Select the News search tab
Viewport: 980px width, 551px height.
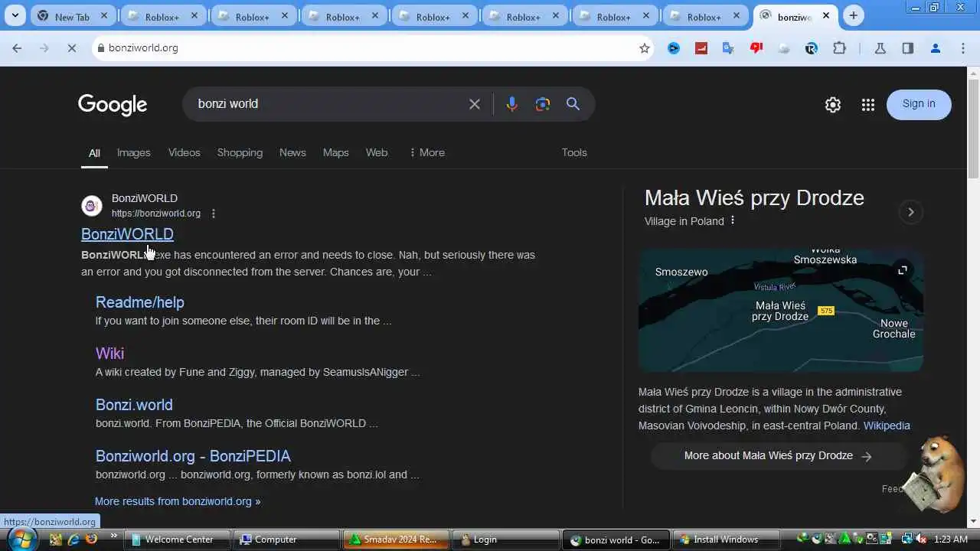click(x=292, y=152)
